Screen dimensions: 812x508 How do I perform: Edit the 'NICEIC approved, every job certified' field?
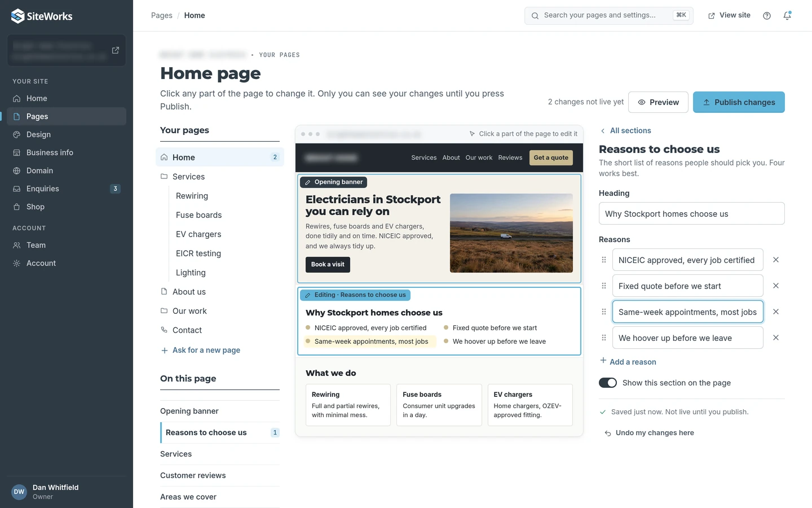(x=688, y=260)
